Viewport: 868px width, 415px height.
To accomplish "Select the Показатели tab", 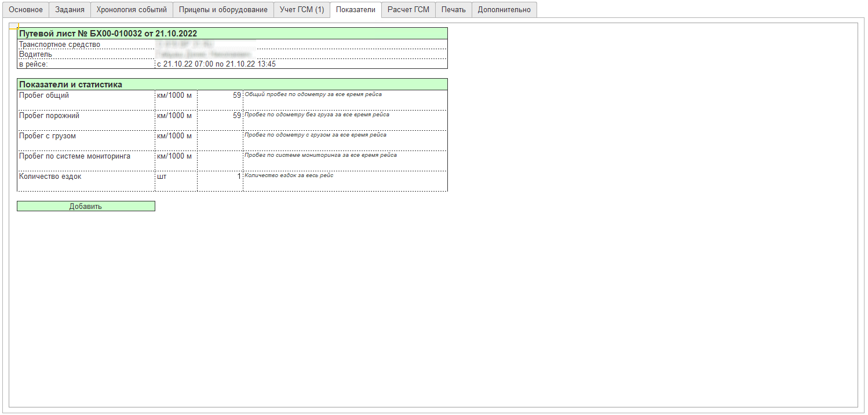I will click(x=355, y=10).
